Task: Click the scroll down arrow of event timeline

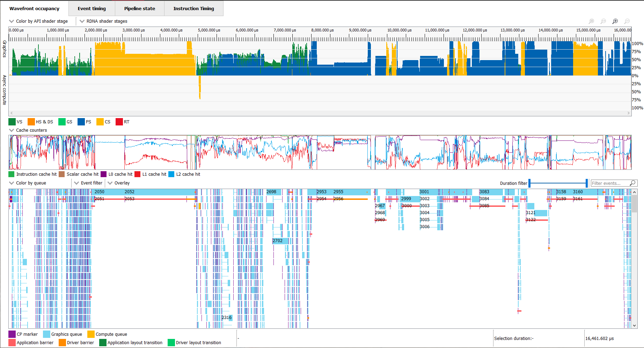Action: (x=635, y=325)
